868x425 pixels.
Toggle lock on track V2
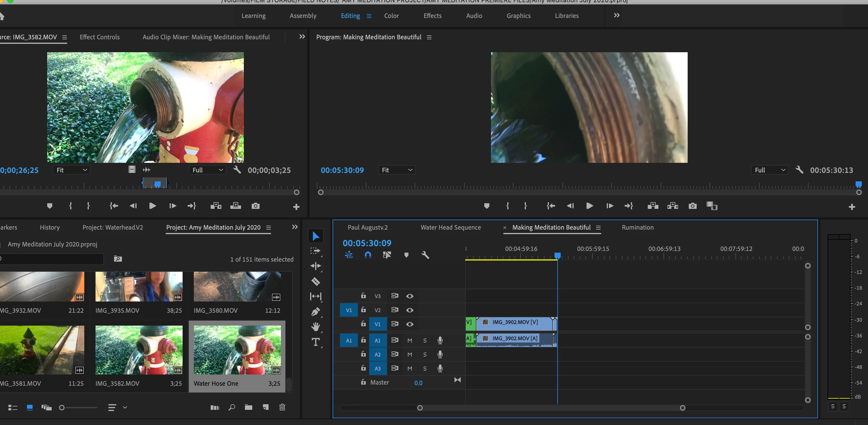pos(363,310)
